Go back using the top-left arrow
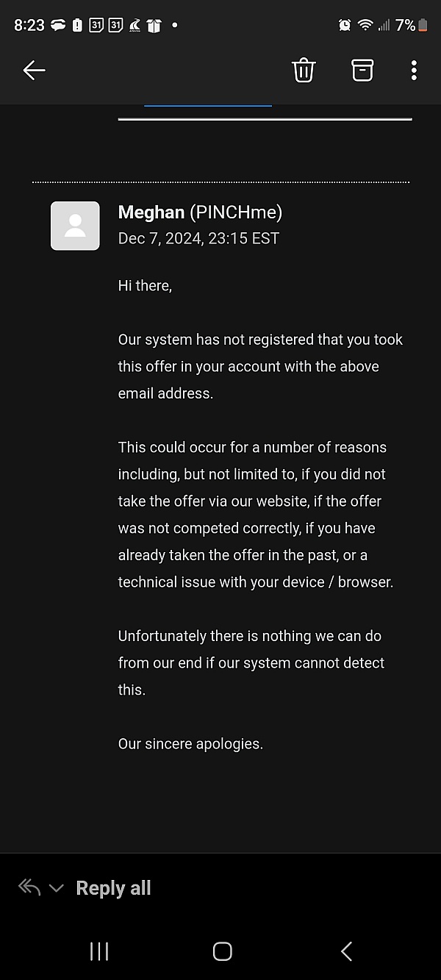 tap(34, 70)
